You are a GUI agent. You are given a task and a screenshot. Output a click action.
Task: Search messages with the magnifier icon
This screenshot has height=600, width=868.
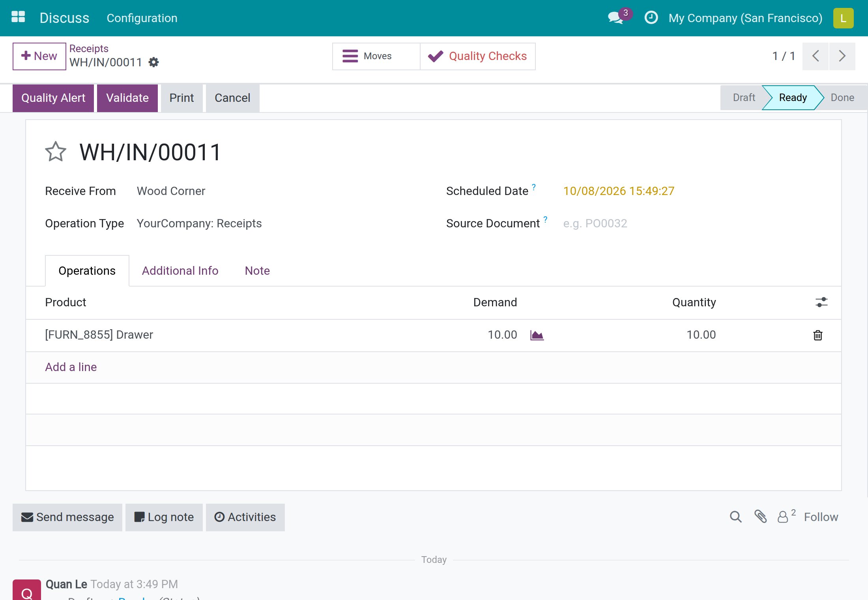[x=735, y=517]
